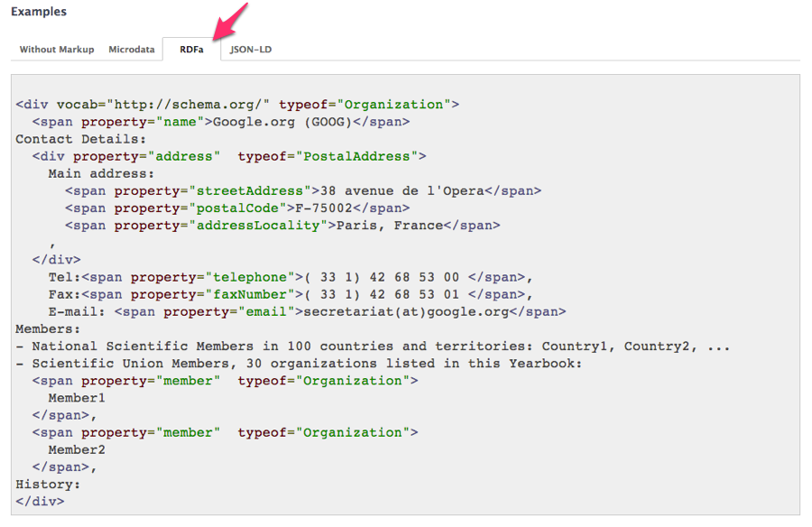Click the email secretariat(at)google.org line
This screenshot has height=527, width=812.
(307, 312)
